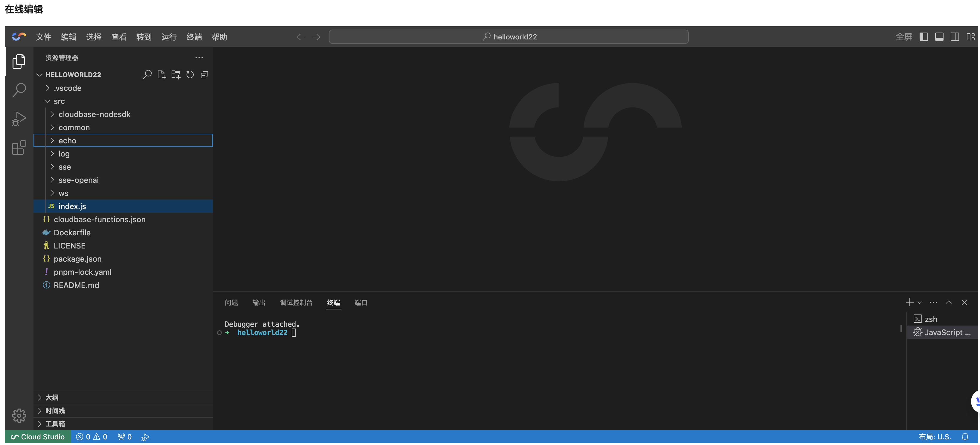Toggle the primary sidebar visibility

coord(924,36)
